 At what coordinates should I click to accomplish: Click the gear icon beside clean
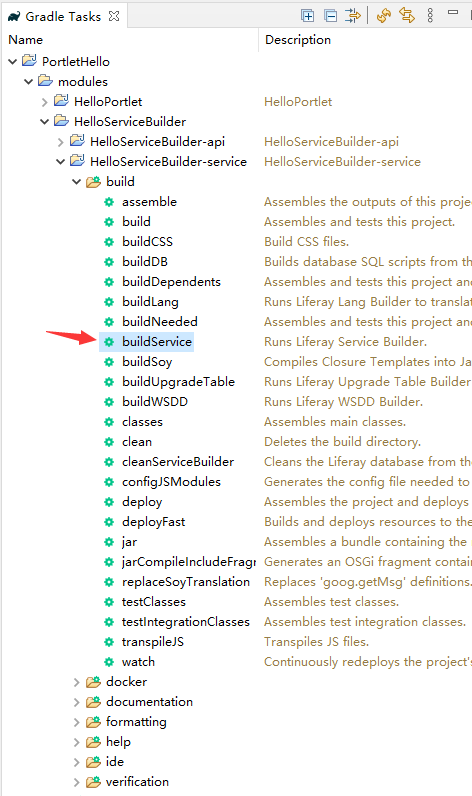click(109, 442)
